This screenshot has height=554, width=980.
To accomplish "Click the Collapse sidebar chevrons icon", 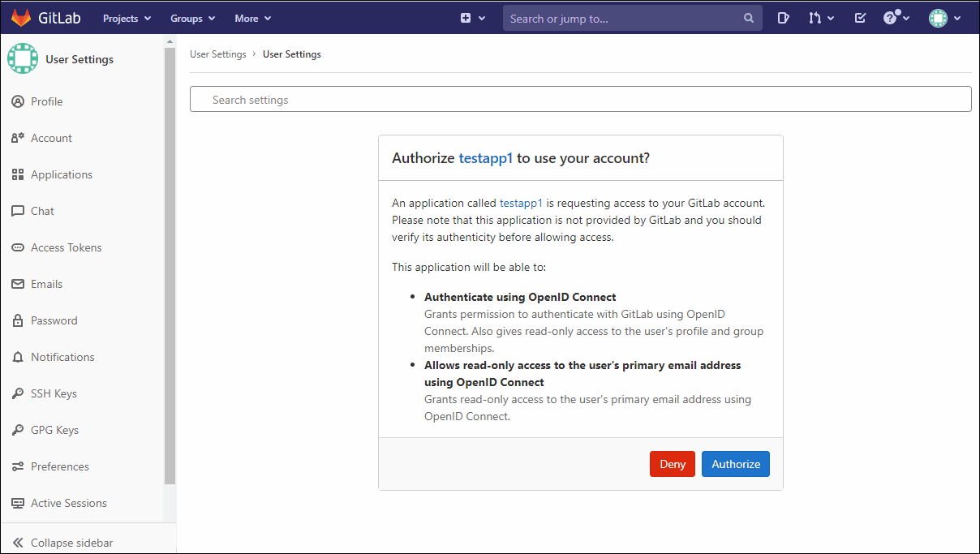I will [18, 543].
